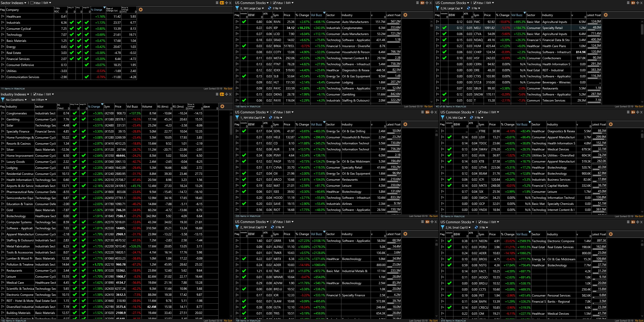
Task: Uncheck the Filter checkbox on the 0_NH Large Cap panel
Action: 274,3
